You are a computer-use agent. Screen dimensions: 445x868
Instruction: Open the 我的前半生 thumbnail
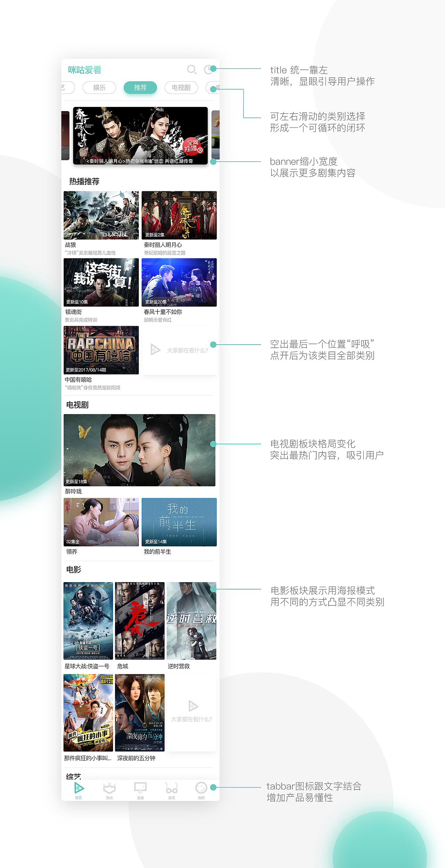[179, 522]
